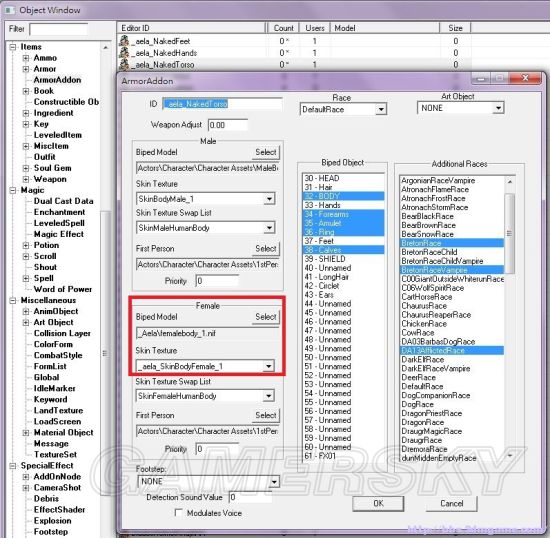This screenshot has height=538, width=550.
Task: Open the _aela_SkinBodyFemale_1 skin texture dropdown
Action: pos(205,366)
